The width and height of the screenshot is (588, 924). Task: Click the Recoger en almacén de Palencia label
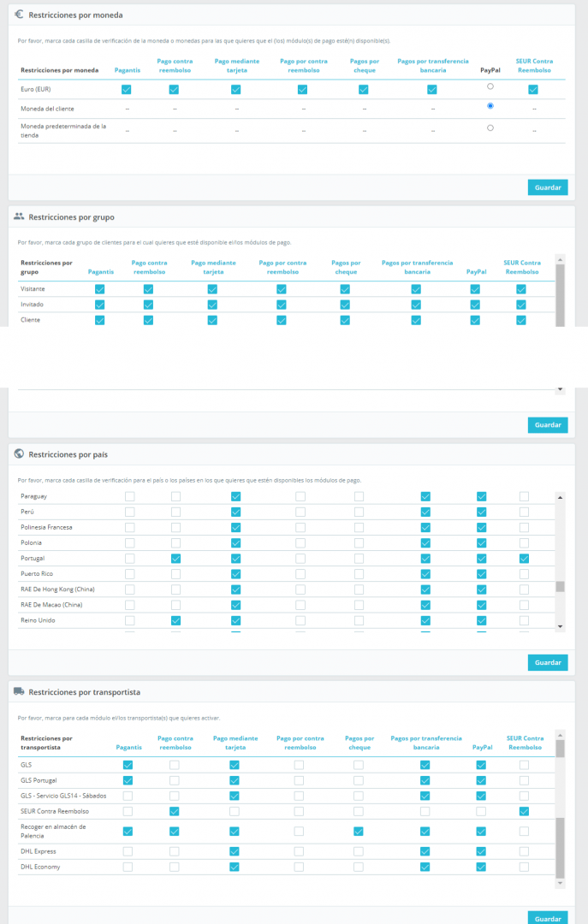[x=53, y=831]
